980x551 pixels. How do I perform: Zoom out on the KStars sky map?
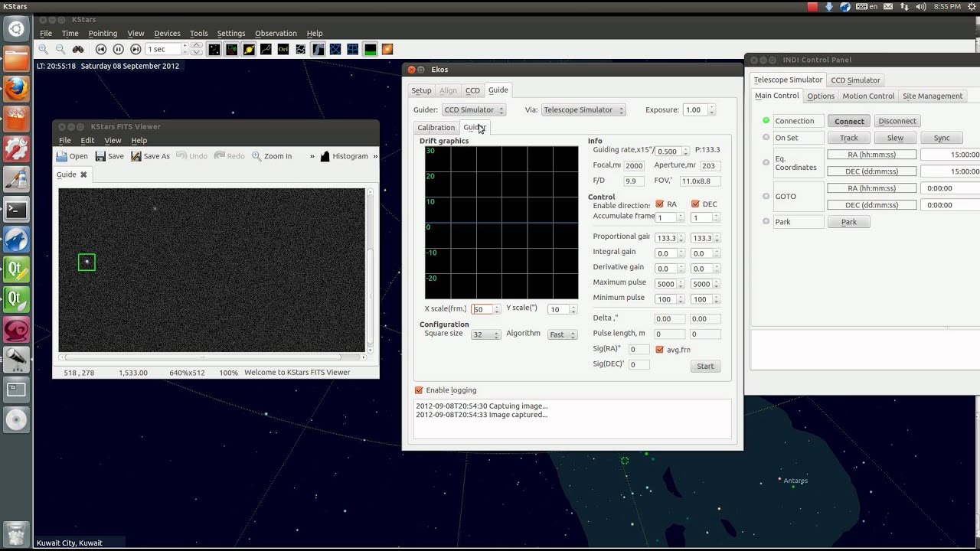[60, 49]
